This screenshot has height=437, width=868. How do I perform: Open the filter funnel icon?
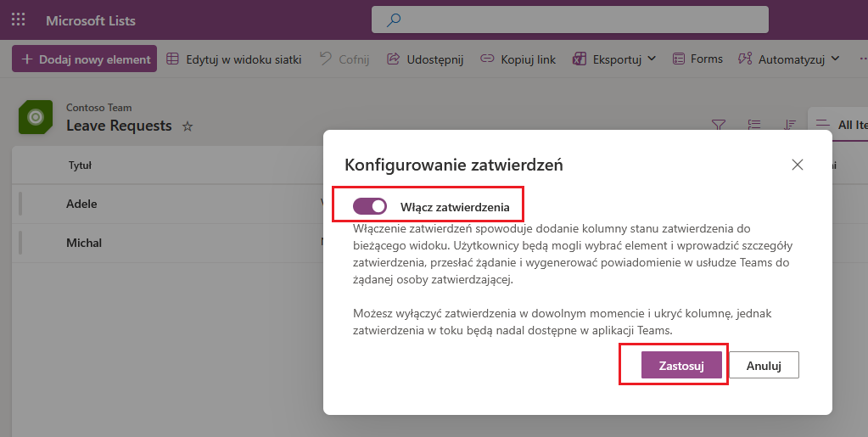(x=718, y=125)
